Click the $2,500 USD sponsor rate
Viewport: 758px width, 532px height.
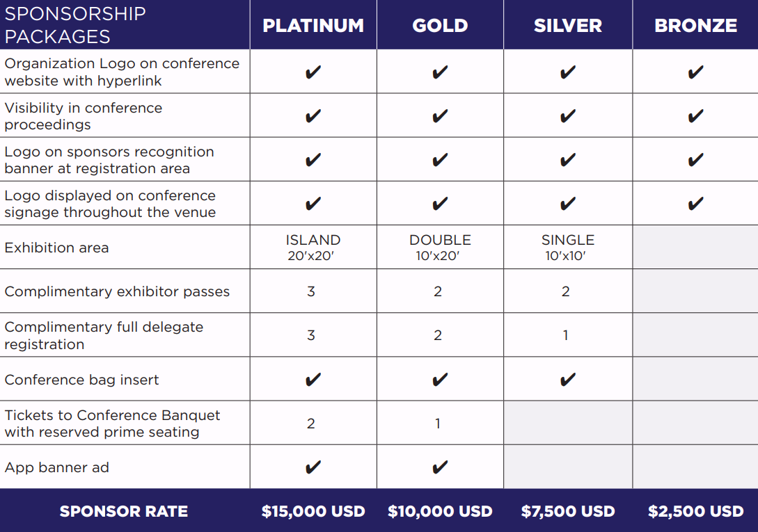click(x=695, y=511)
